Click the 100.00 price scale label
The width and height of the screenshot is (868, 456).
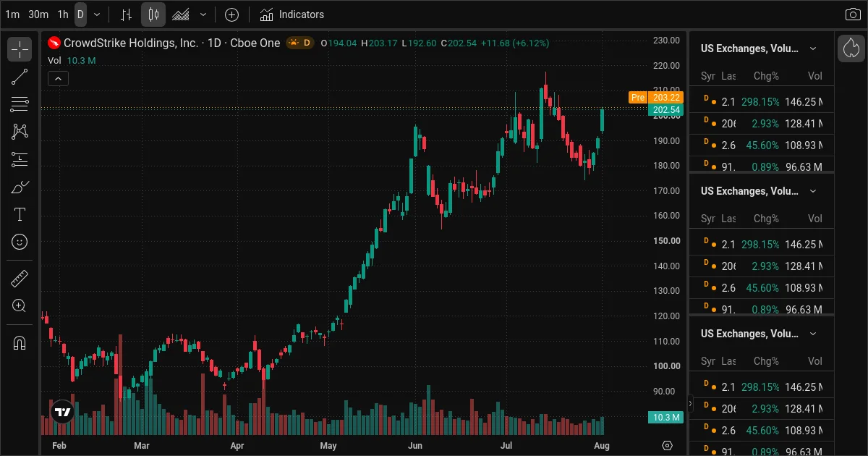tap(665, 366)
